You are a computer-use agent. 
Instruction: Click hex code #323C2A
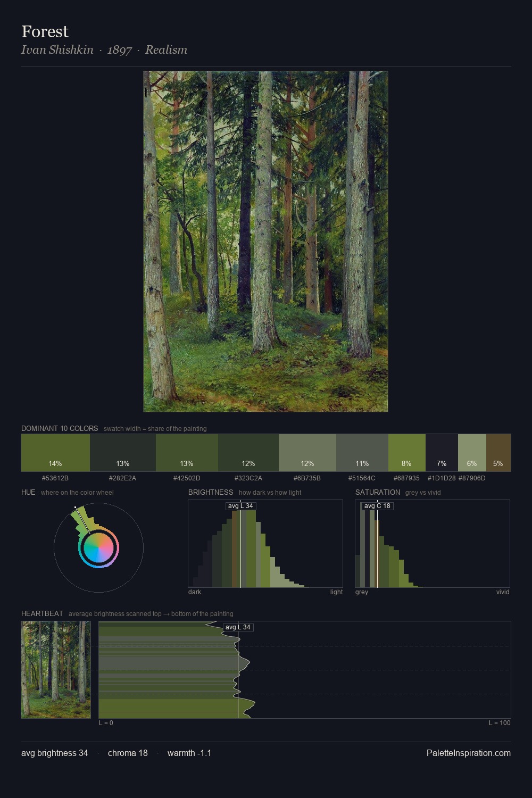[248, 478]
